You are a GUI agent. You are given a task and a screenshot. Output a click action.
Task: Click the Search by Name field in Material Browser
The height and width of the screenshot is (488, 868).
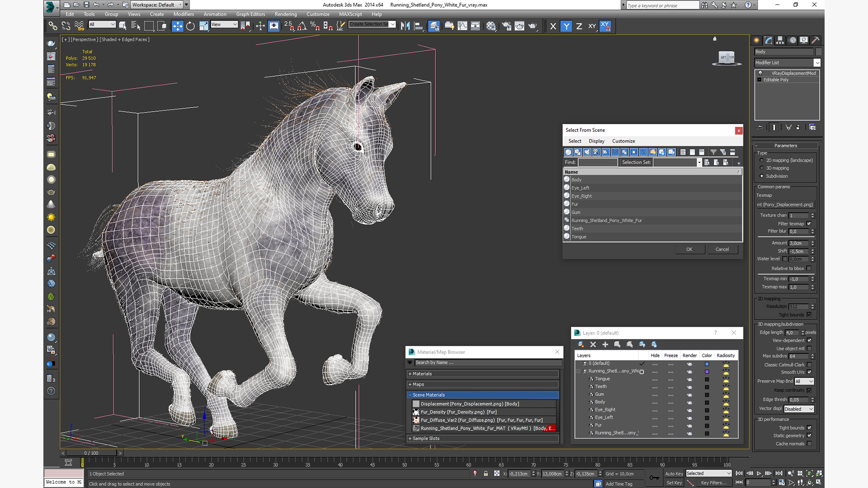pyautogui.click(x=487, y=362)
